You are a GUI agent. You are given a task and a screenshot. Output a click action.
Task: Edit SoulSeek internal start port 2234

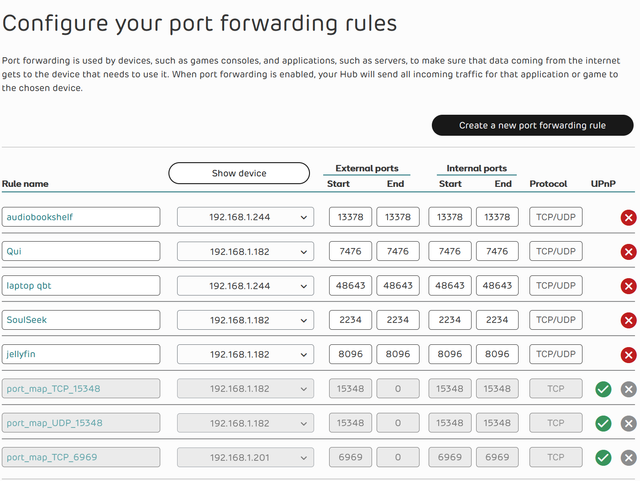coord(449,320)
